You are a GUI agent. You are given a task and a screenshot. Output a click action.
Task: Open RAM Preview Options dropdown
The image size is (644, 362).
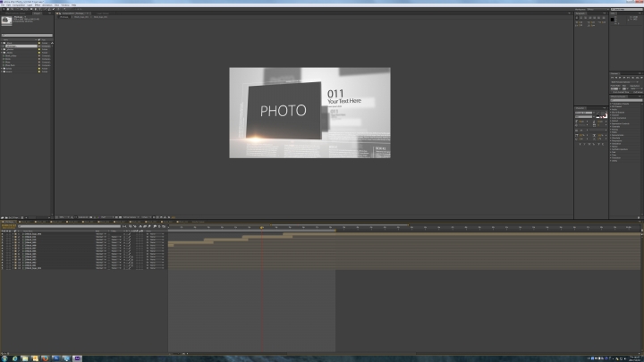[x=624, y=81]
